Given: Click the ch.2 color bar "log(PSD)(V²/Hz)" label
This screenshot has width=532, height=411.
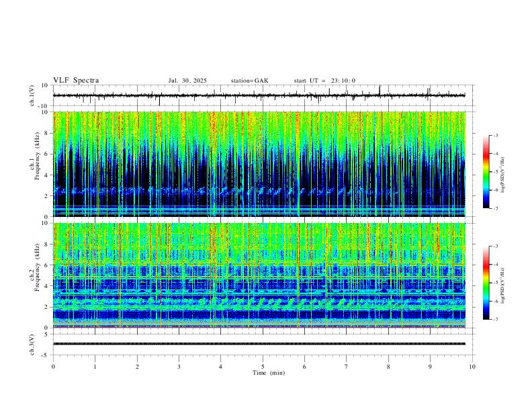Looking at the screenshot, I should point(503,285).
